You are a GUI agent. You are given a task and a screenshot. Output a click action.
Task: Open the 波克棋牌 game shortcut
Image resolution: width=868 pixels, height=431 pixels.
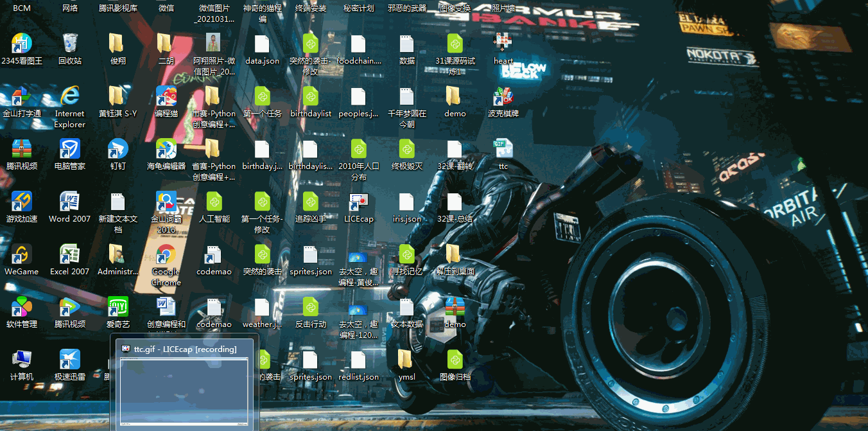503,96
